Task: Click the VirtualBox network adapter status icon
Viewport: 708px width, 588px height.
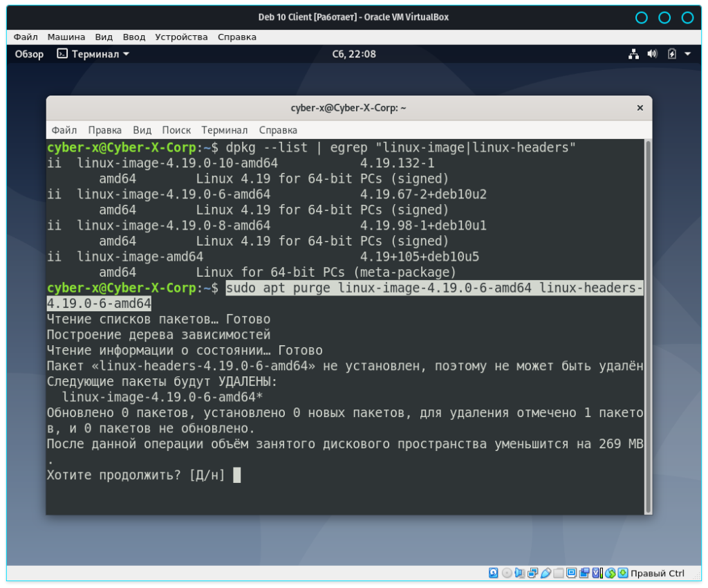Action: click(533, 573)
